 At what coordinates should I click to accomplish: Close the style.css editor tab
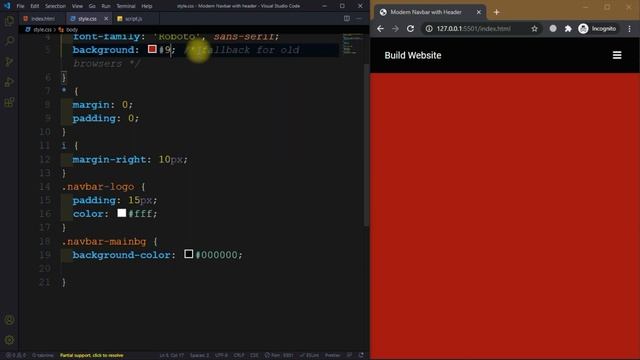click(x=106, y=19)
